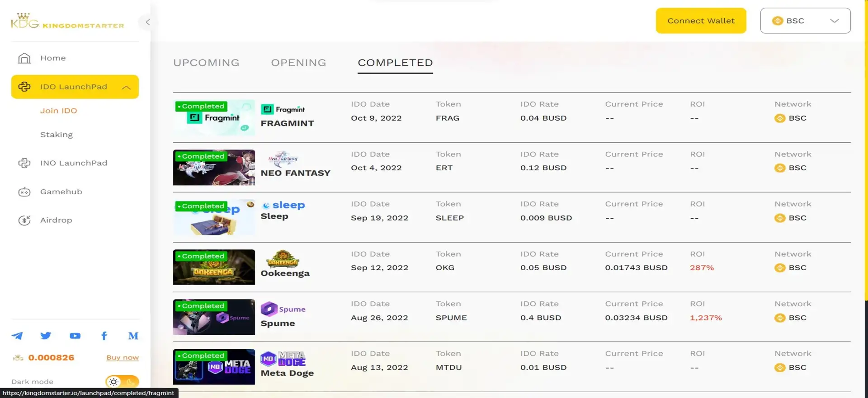Image resolution: width=868 pixels, height=398 pixels.
Task: Click the KingdomStarter logo
Action: point(67,21)
